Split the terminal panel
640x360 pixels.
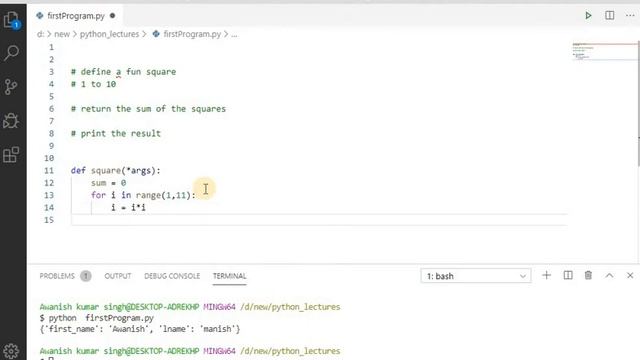click(x=568, y=276)
